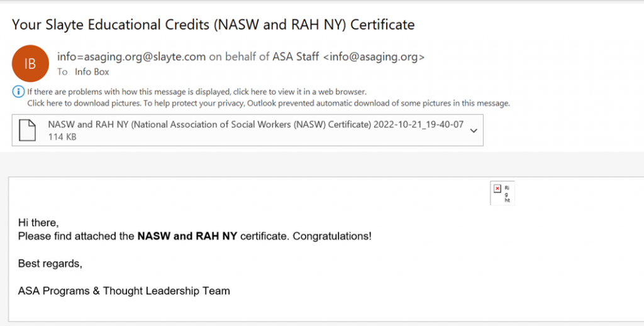The width and height of the screenshot is (644, 326).
Task: Click the email subject line title
Action: [213, 24]
